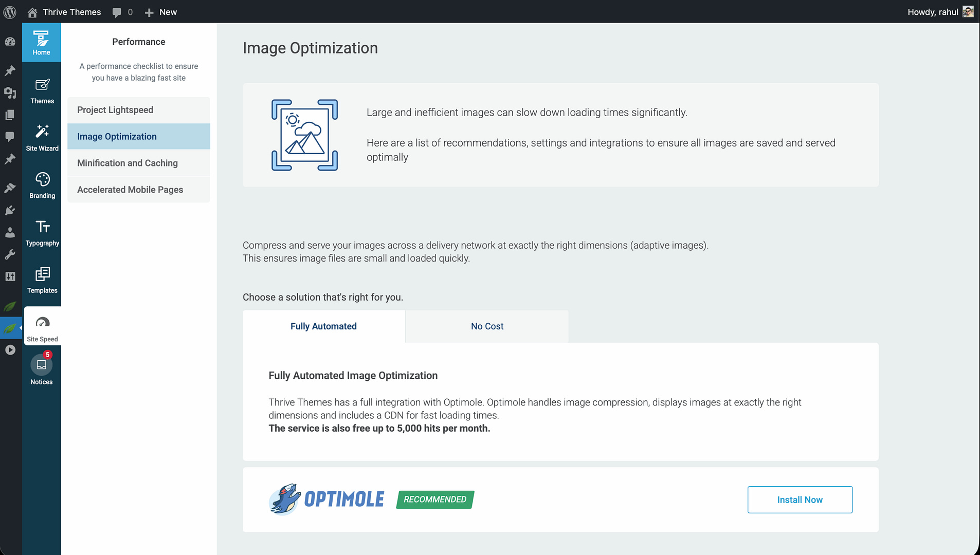Launch the Site Wizard
Image resolution: width=980 pixels, height=555 pixels.
point(42,138)
